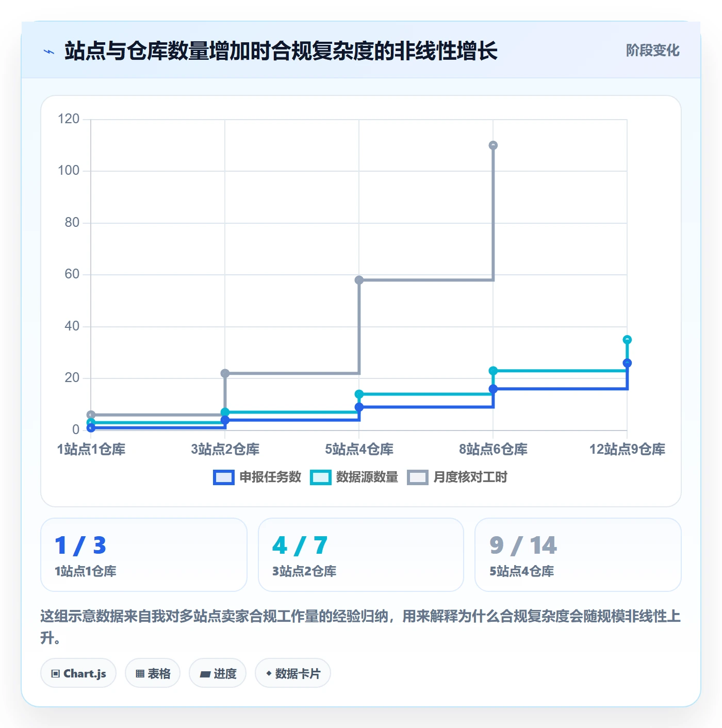The height and width of the screenshot is (728, 722).
Task: Click the cyan data point at 12站点9仓库
Action: pos(627,340)
